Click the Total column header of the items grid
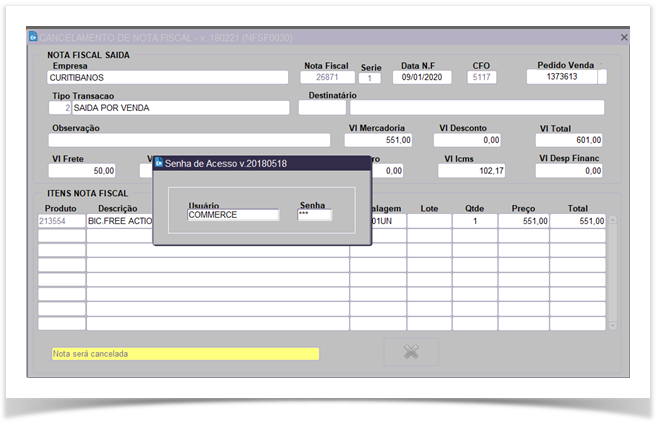Viewport: 664px width, 427px height. 578,208
